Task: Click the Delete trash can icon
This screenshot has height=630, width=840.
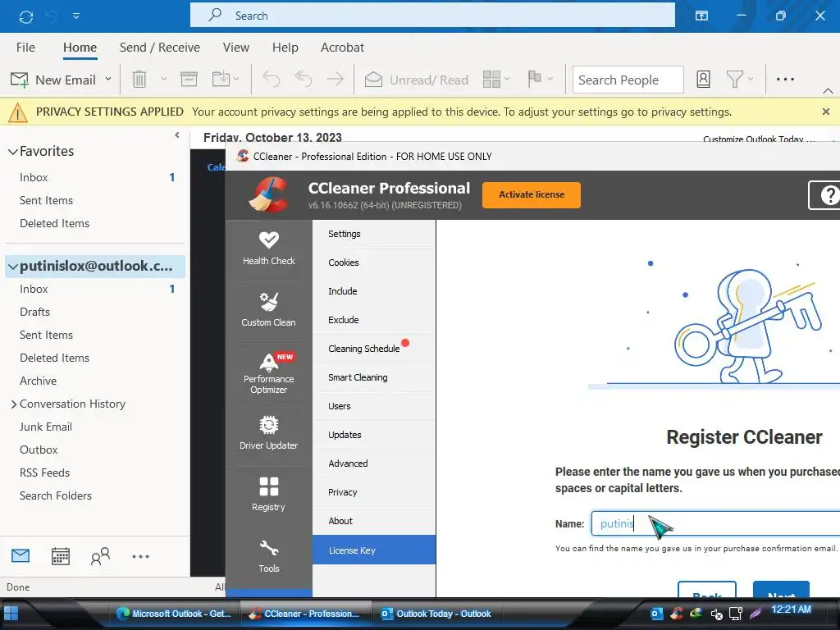Action: pyautogui.click(x=139, y=80)
